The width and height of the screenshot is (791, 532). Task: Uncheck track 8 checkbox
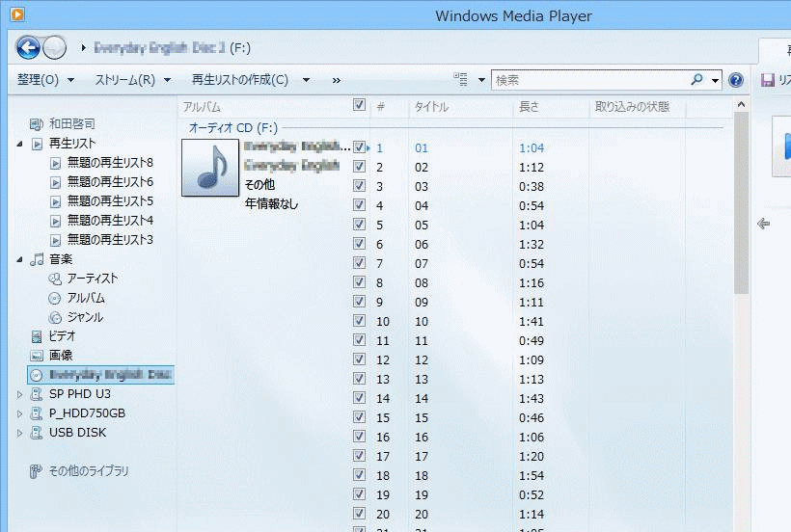tap(359, 282)
